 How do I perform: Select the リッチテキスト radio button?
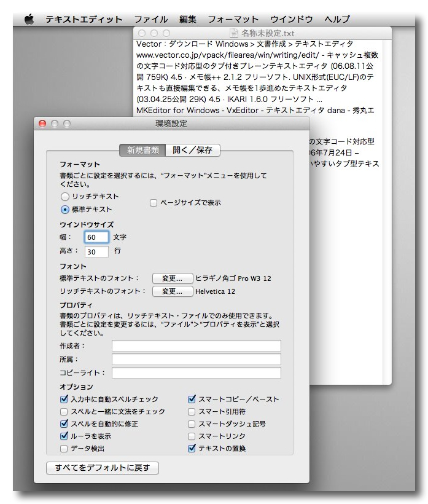[x=65, y=197]
